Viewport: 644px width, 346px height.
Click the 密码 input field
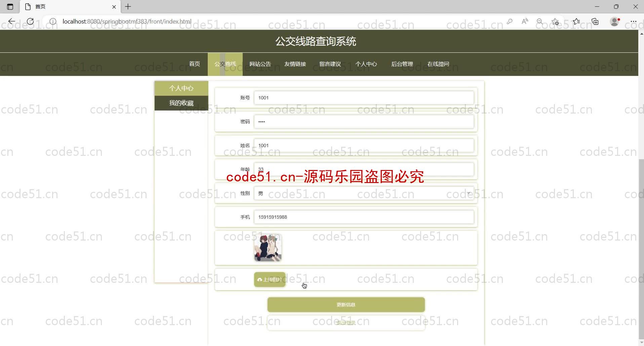click(364, 122)
